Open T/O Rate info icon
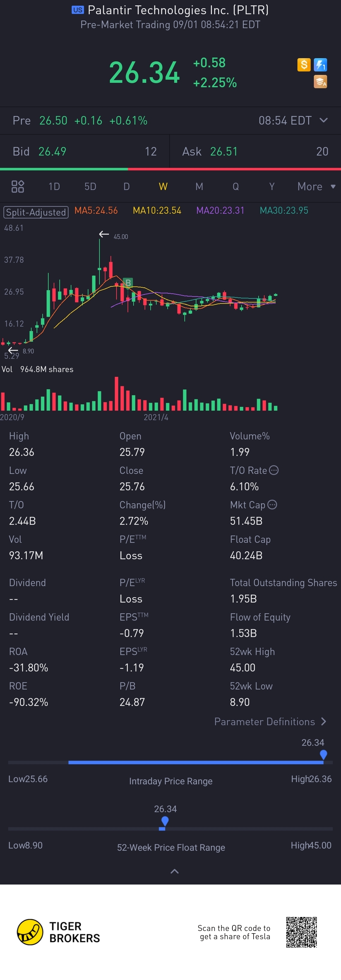This screenshot has height=980, width=341. click(x=274, y=470)
